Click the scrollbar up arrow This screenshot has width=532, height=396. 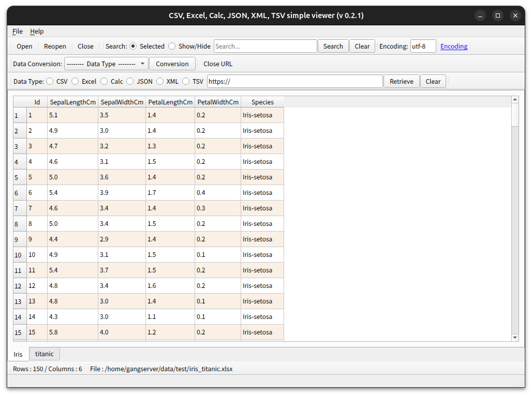pyautogui.click(x=515, y=100)
